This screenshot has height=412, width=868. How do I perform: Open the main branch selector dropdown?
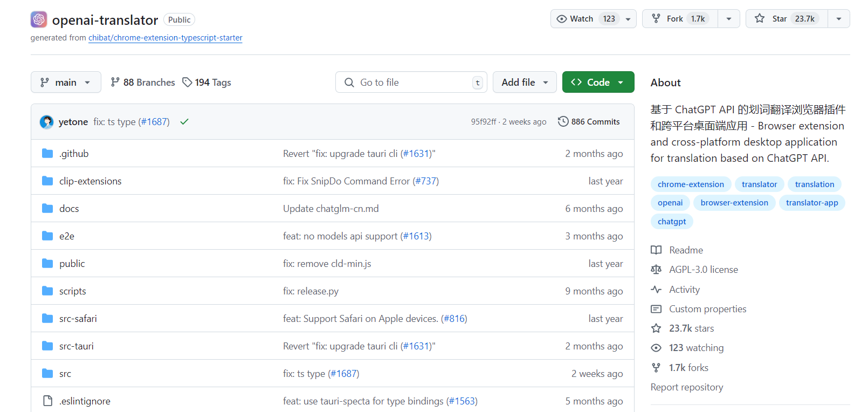[x=66, y=83]
